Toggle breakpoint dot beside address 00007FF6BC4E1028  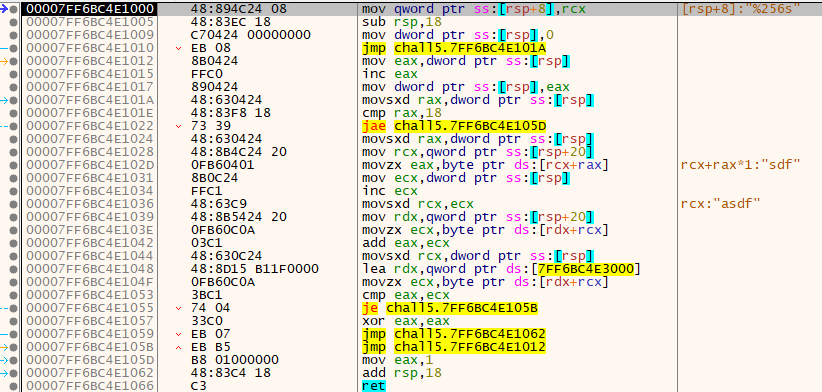(14, 152)
